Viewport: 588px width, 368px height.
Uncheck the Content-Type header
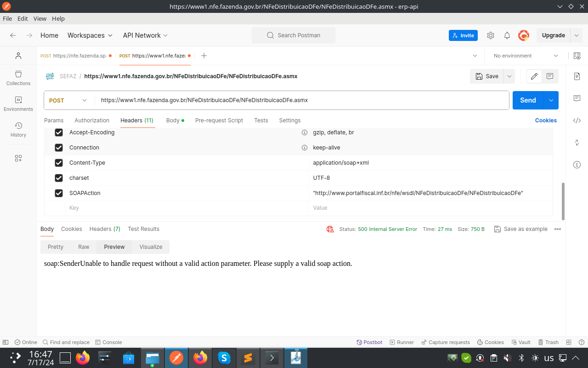pyautogui.click(x=59, y=163)
